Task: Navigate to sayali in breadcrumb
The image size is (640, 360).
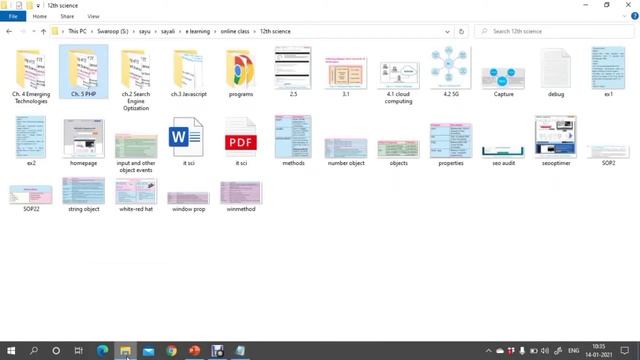Action: point(168,31)
